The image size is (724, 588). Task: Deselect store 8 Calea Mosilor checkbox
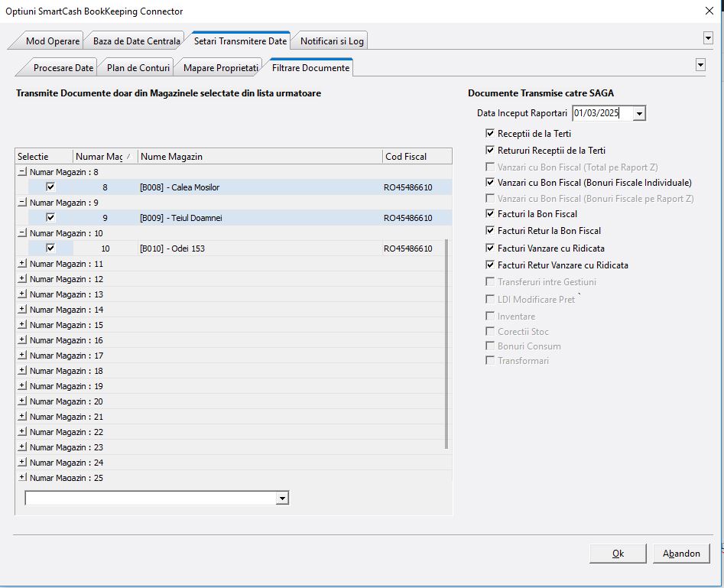click(50, 187)
